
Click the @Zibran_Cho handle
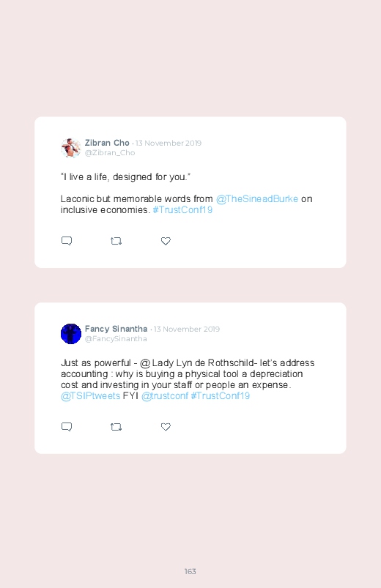pos(110,152)
